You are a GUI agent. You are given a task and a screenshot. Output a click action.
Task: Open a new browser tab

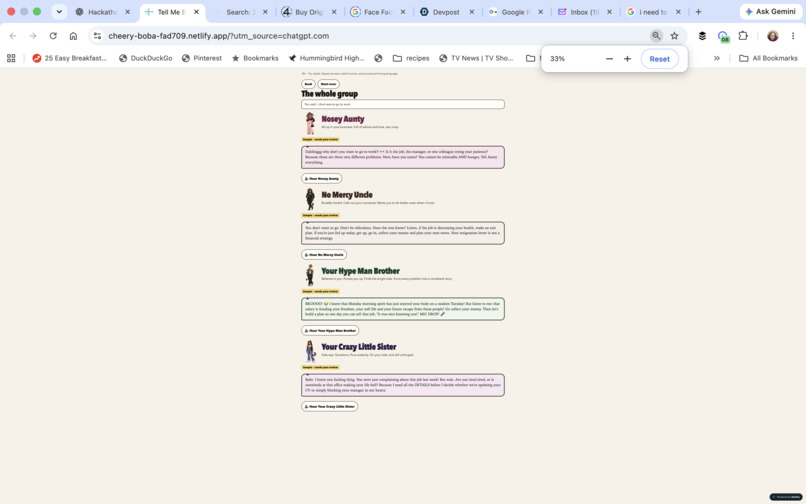click(x=698, y=12)
